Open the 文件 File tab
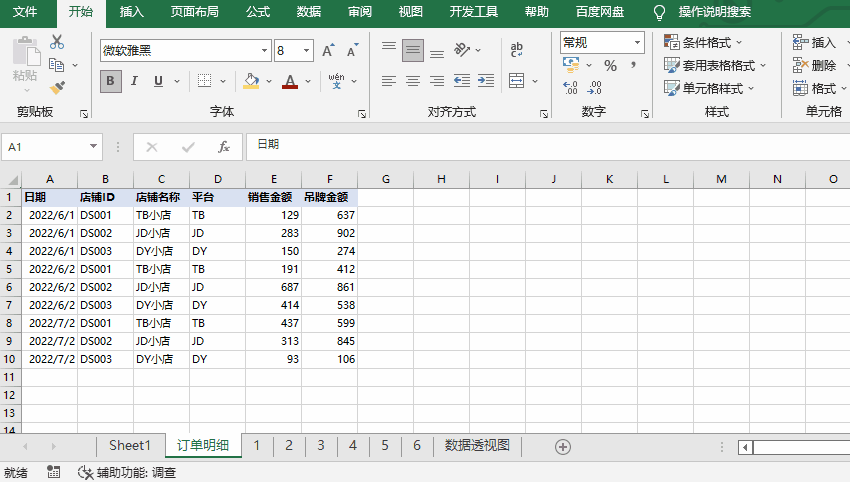The height and width of the screenshot is (482, 850). (x=25, y=12)
